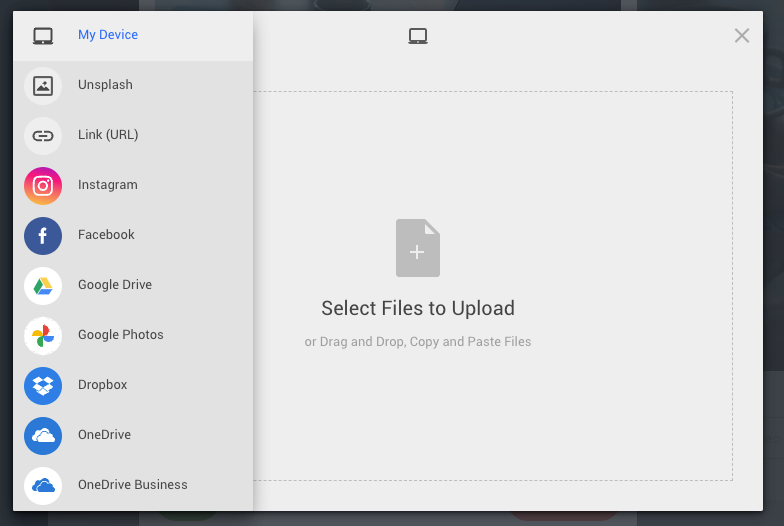Select the Unsplash text label
This screenshot has width=784, height=526.
(105, 85)
